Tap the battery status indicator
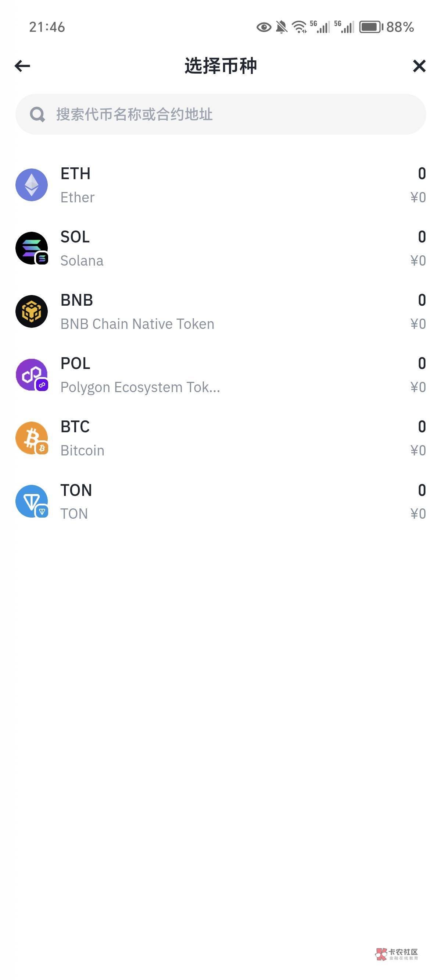This screenshot has height=980, width=441. [x=371, y=27]
